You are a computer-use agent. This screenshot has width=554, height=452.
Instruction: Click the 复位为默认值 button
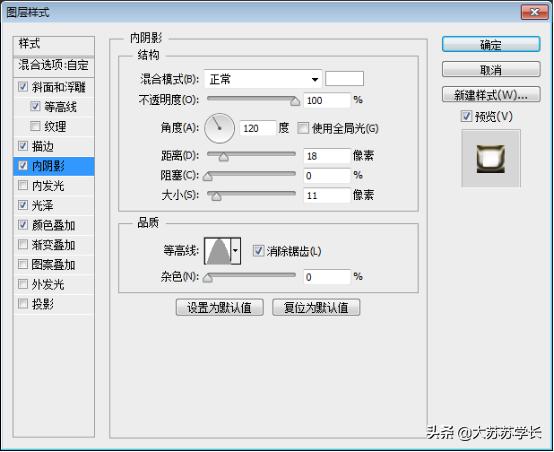(x=316, y=307)
